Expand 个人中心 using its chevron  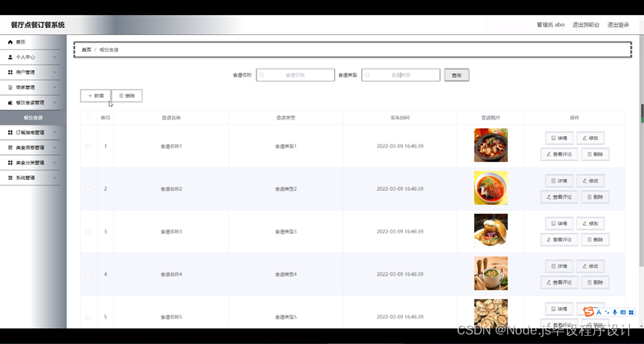tap(55, 57)
